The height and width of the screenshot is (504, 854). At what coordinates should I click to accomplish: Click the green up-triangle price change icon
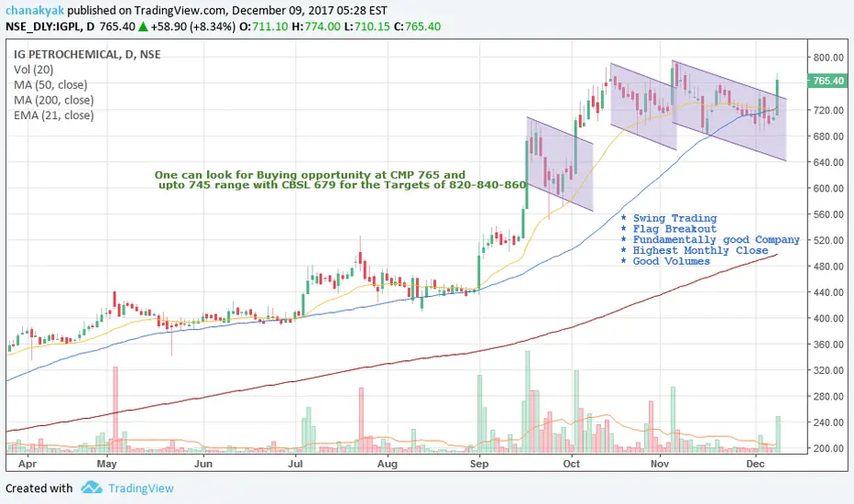143,27
